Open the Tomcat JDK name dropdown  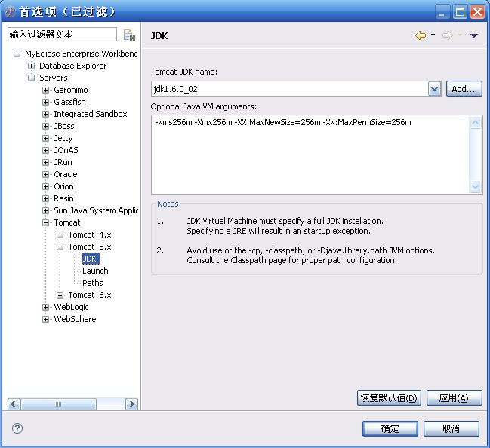coord(434,89)
